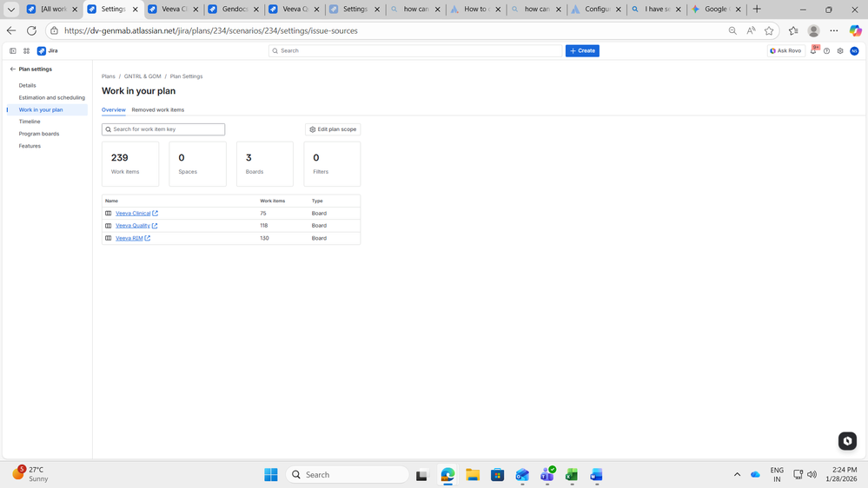Click the Work items column header
The width and height of the screenshot is (868, 488).
(x=272, y=201)
